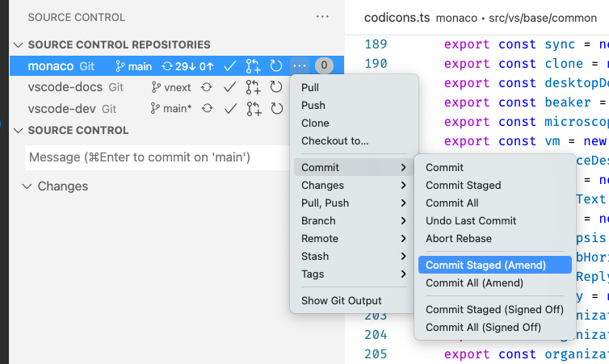Expand the Remote submenu
The width and height of the screenshot is (609, 364).
coord(354,238)
